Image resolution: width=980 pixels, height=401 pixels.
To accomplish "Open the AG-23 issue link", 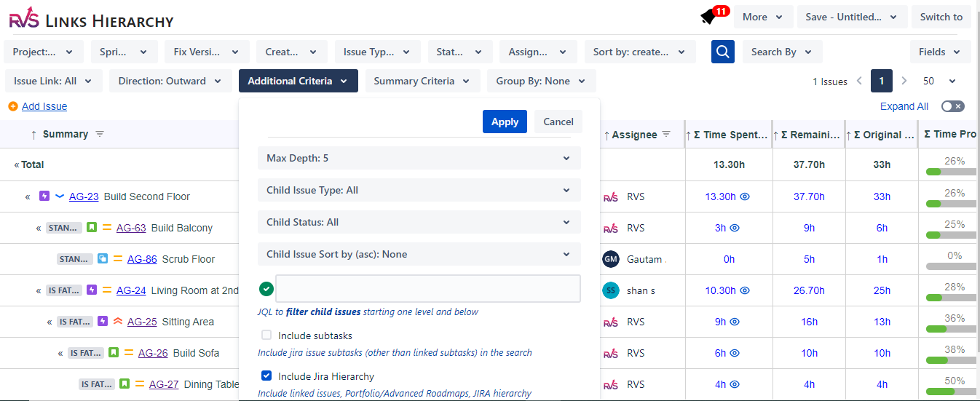I will tap(84, 196).
